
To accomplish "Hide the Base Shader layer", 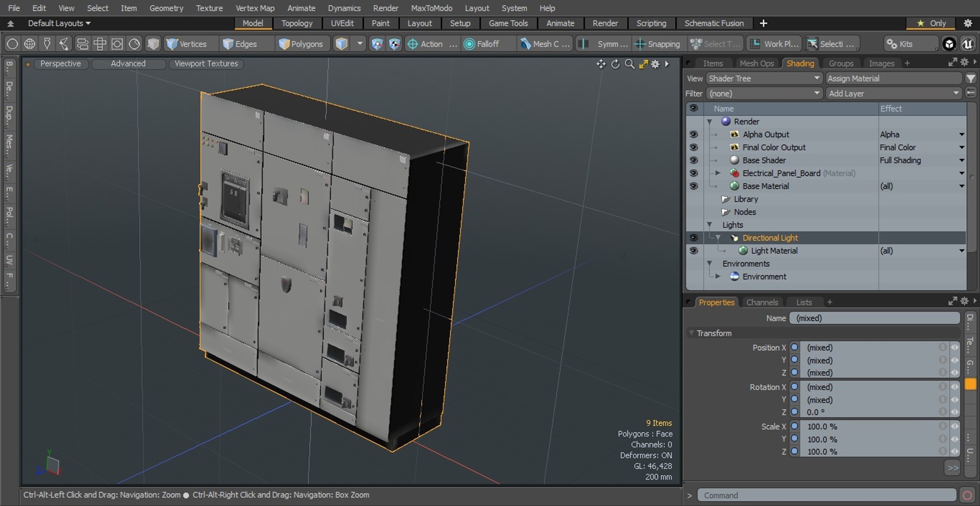I will coord(693,160).
